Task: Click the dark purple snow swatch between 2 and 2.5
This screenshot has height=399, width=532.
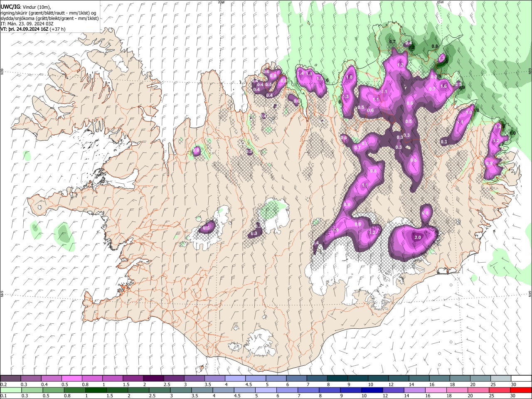Action: pyautogui.click(x=153, y=378)
